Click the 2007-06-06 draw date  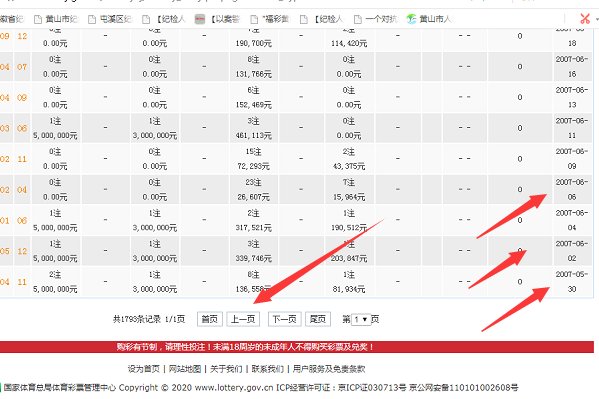571,190
